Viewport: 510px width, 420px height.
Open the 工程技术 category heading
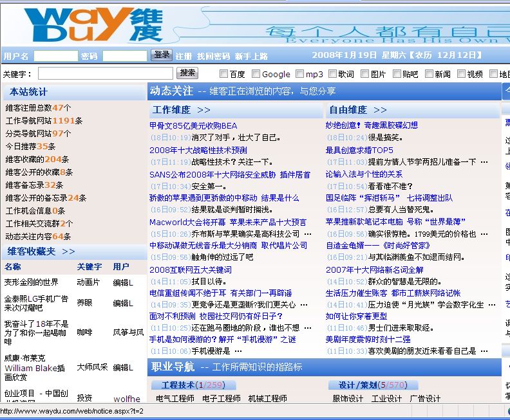[178, 385]
